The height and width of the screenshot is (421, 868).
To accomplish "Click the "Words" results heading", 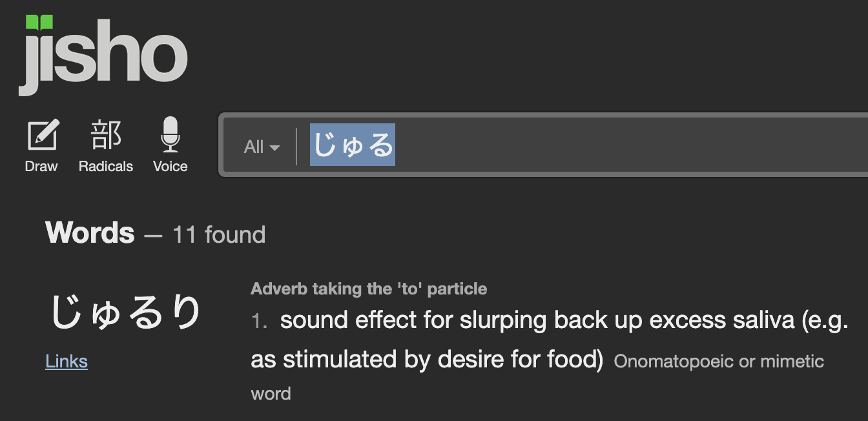I will (x=90, y=233).
